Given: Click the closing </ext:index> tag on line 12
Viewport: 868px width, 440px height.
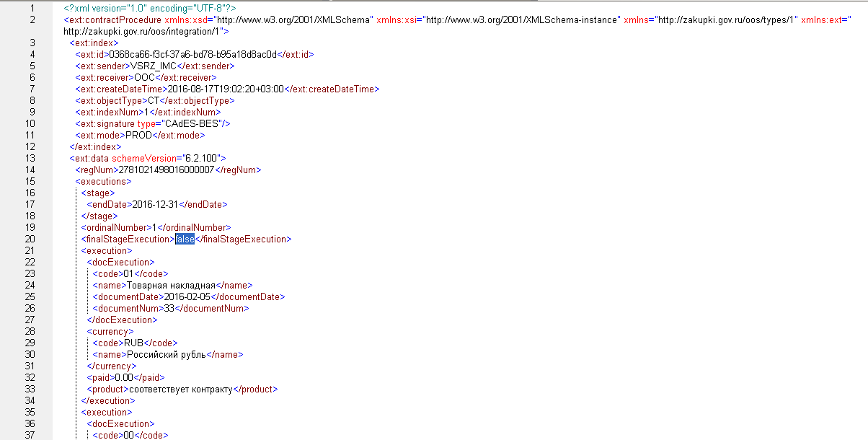Looking at the screenshot, I should 95,146.
